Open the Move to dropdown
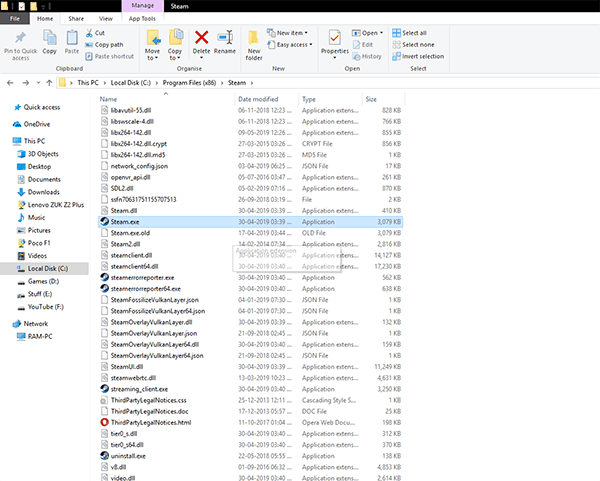 point(152,54)
